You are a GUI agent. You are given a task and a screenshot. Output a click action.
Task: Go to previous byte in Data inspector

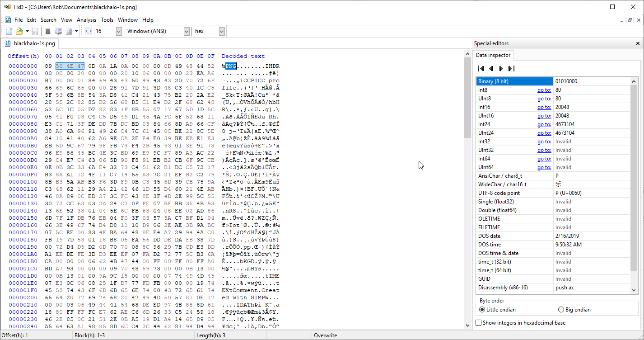[491, 69]
